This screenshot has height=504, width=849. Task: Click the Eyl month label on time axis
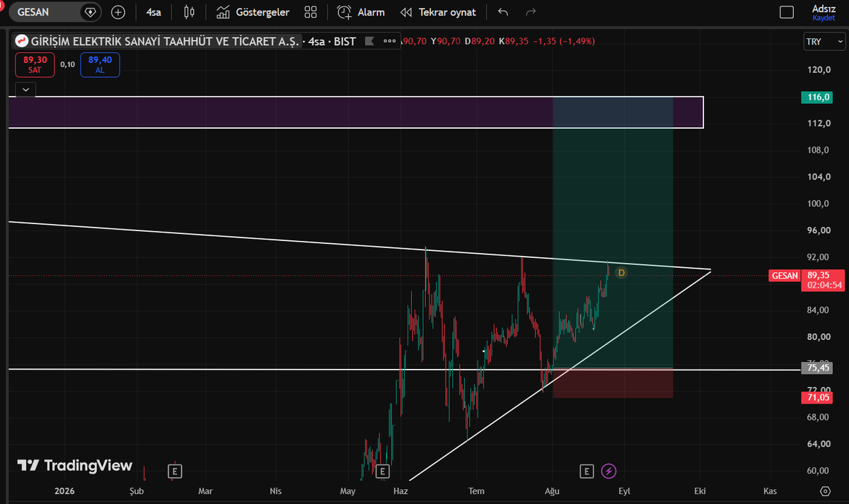click(x=624, y=491)
